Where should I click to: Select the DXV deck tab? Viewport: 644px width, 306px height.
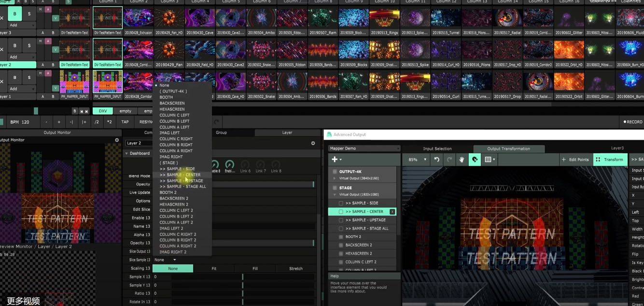pos(103,111)
